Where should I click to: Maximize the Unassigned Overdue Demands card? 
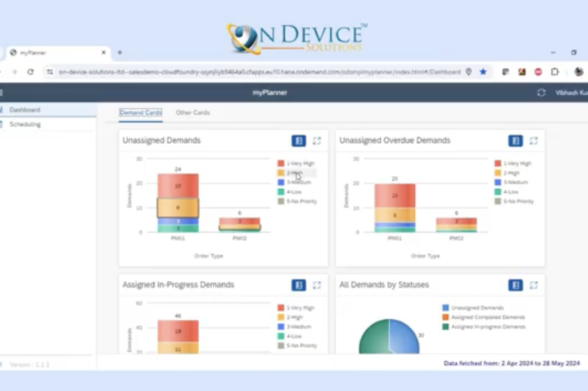[x=534, y=141]
